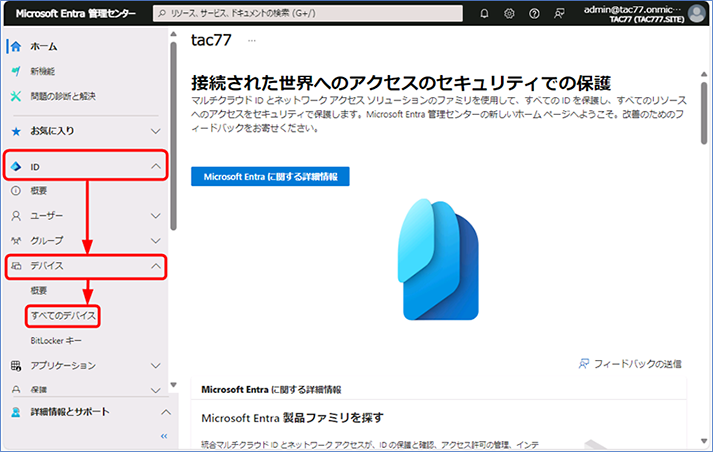Image resolution: width=713 pixels, height=452 pixels.
Task: Click the search resources input field
Action: [308, 14]
